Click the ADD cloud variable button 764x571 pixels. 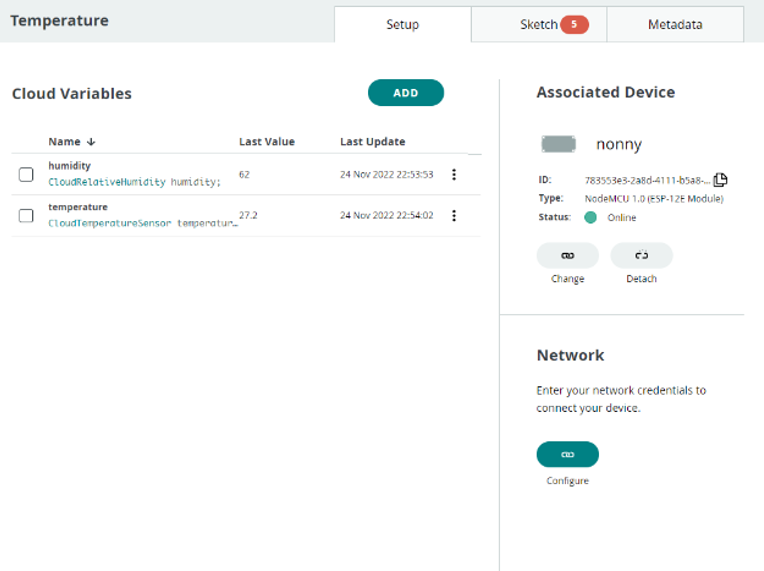coord(406,93)
